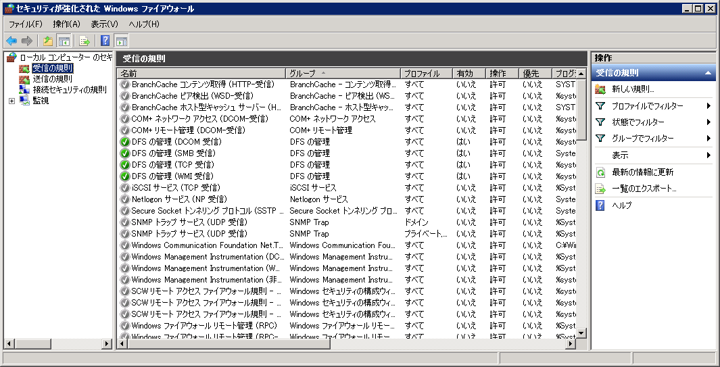Screen dimensions: 720x367
Task: Sort list by グループ column header
Action: click(343, 73)
